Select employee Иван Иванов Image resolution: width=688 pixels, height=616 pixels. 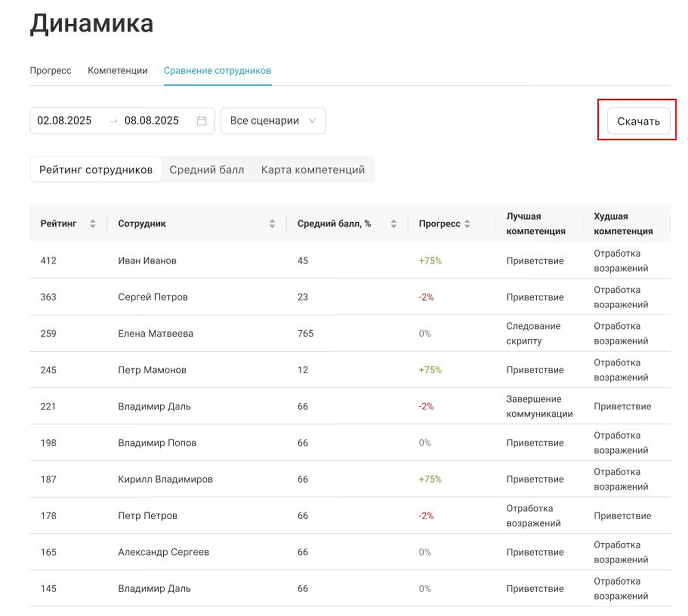point(147,261)
